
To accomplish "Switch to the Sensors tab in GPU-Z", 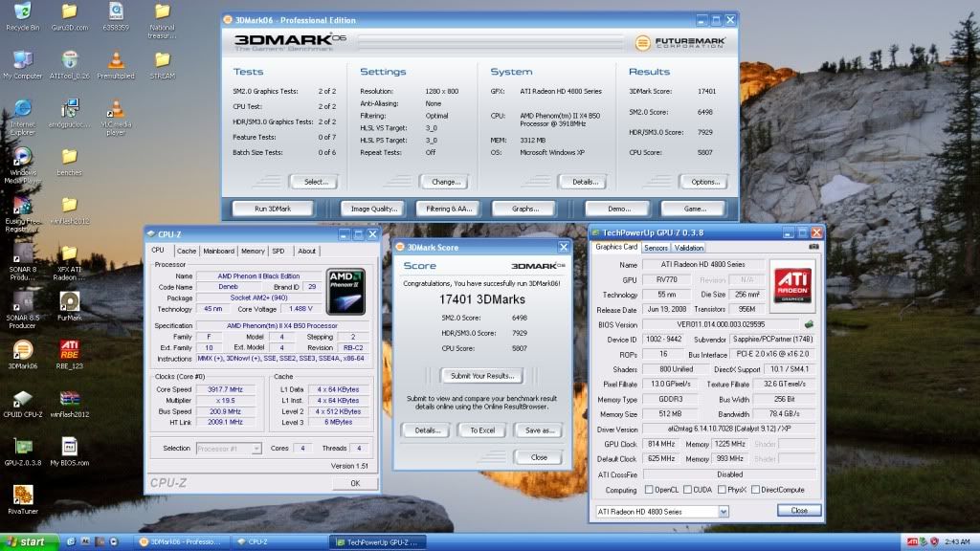I will [x=656, y=248].
